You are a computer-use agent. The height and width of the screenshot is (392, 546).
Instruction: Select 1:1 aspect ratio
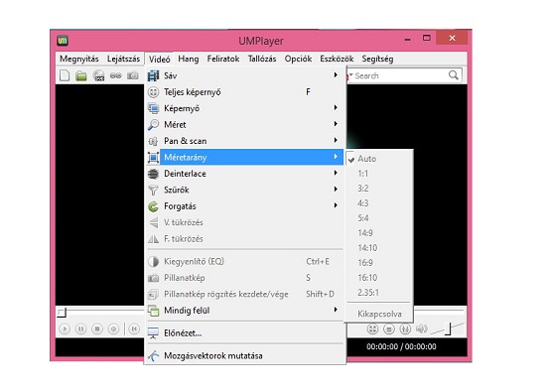tap(379, 174)
